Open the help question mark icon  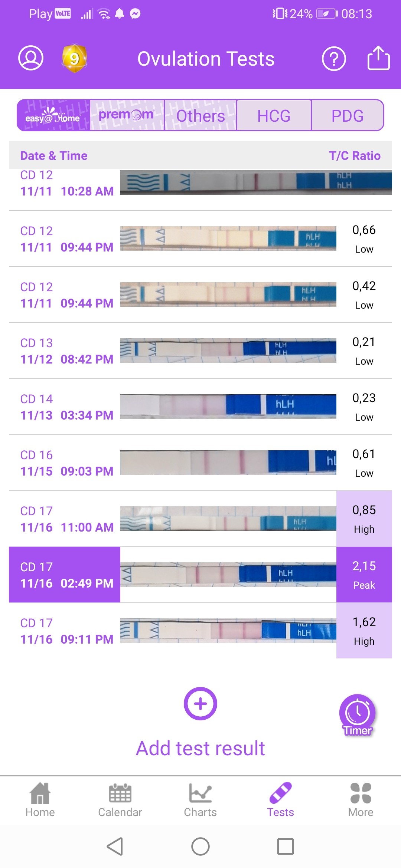coord(334,59)
